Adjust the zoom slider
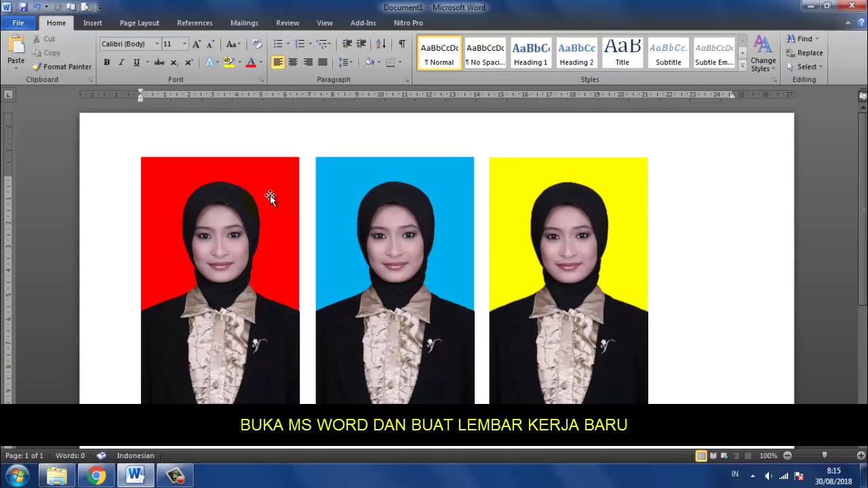The height and width of the screenshot is (488, 868). coord(825,455)
